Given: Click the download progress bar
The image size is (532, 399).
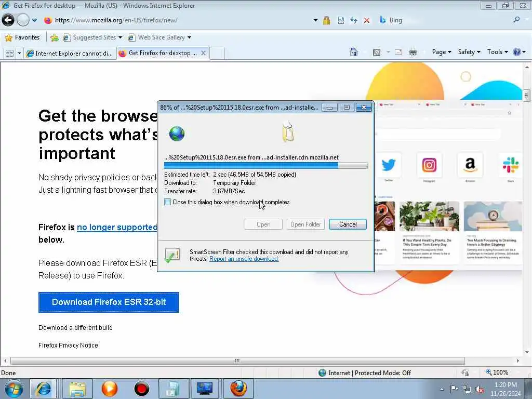Looking at the screenshot, I should tap(265, 166).
